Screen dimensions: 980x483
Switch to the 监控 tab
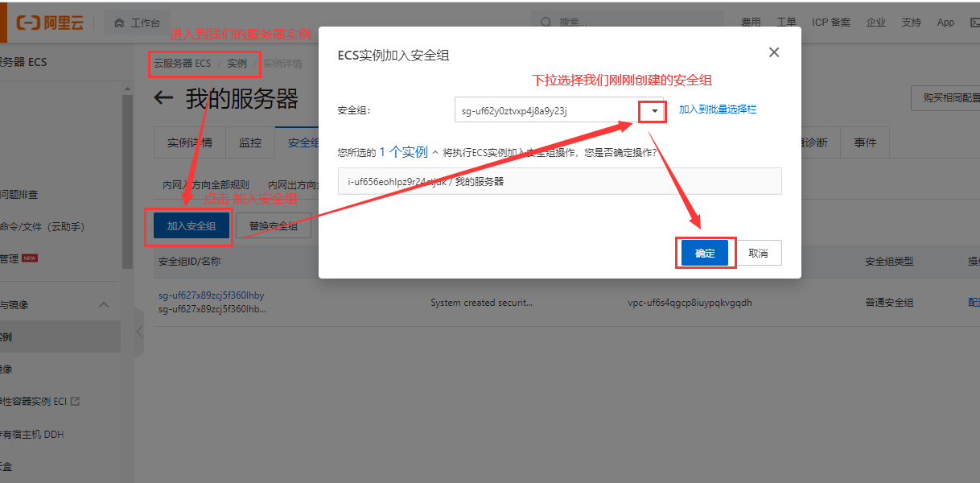[250, 142]
